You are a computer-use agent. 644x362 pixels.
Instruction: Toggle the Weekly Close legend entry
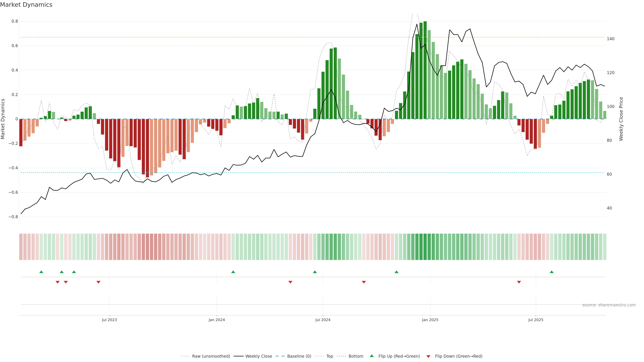tap(258, 356)
